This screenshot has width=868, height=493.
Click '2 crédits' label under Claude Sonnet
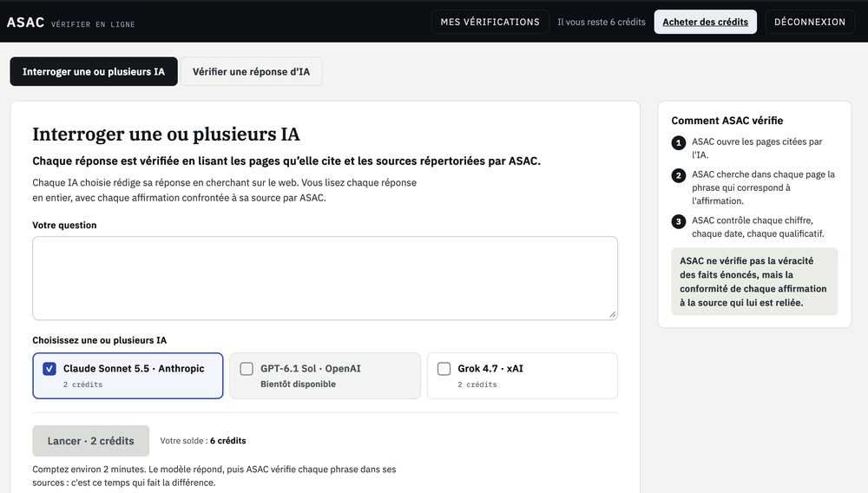coord(82,385)
